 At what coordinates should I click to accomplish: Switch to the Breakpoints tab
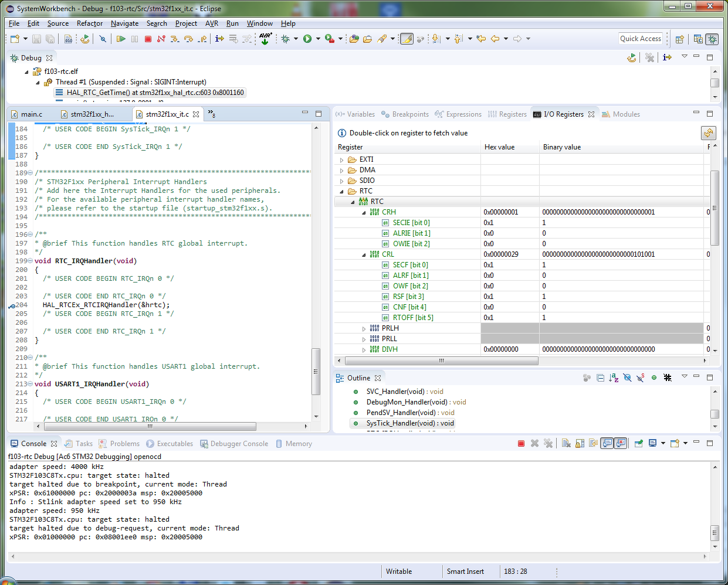coord(410,114)
